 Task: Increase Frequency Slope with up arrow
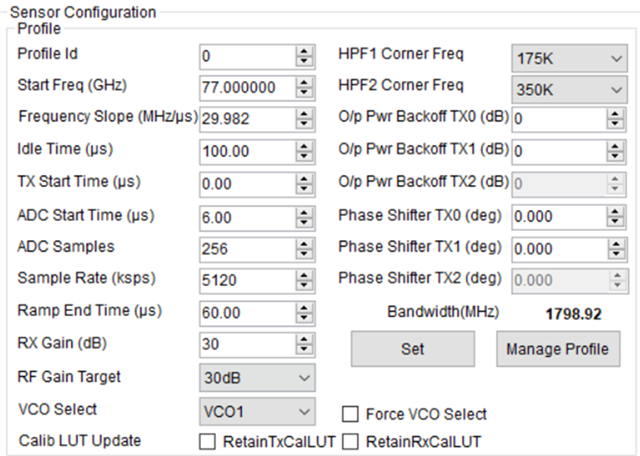coord(303,112)
